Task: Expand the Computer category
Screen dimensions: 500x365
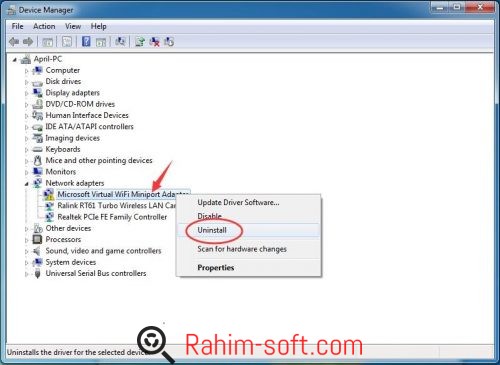Action: click(x=27, y=71)
